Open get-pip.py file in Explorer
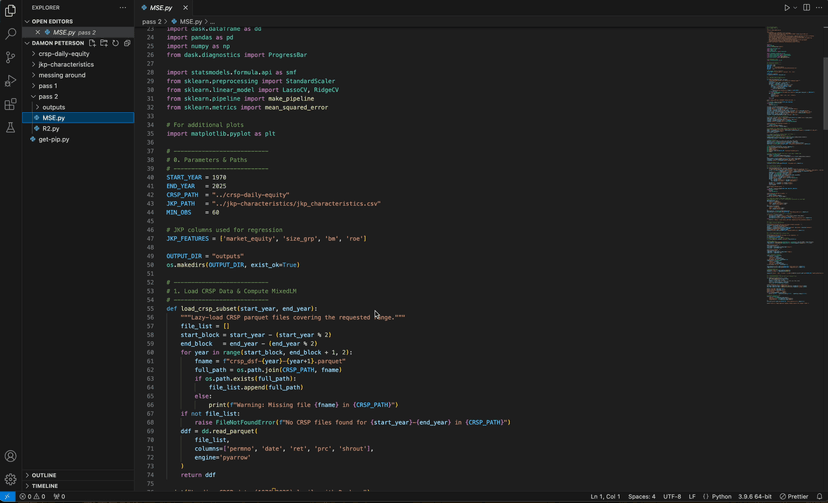 click(78, 139)
